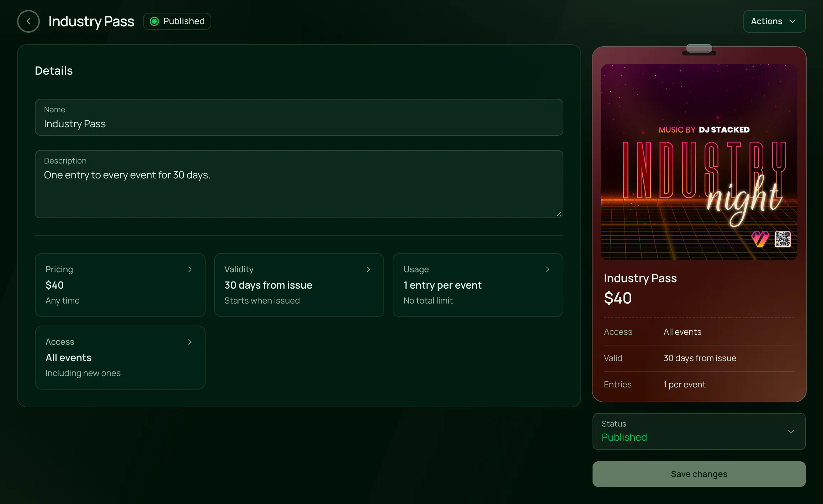Click '30 days from issue' in pass preview

tap(700, 358)
